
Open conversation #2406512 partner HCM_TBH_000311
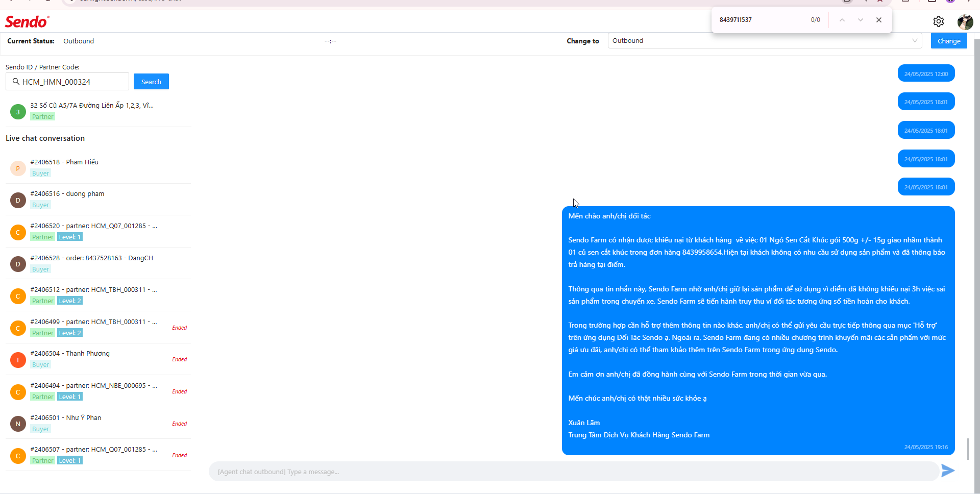[x=98, y=295]
